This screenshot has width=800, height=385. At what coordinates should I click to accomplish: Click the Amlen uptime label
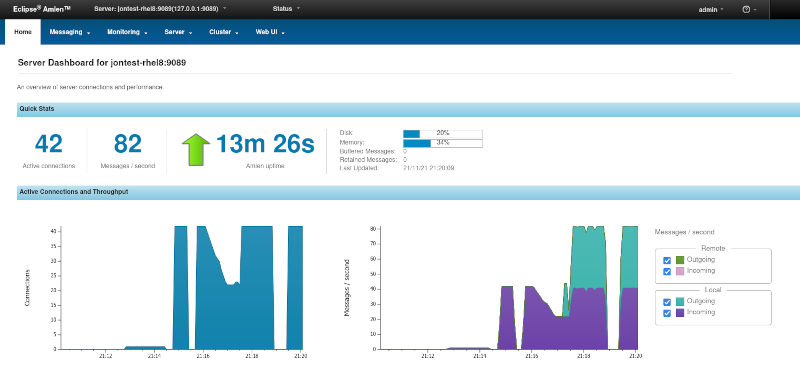click(265, 166)
